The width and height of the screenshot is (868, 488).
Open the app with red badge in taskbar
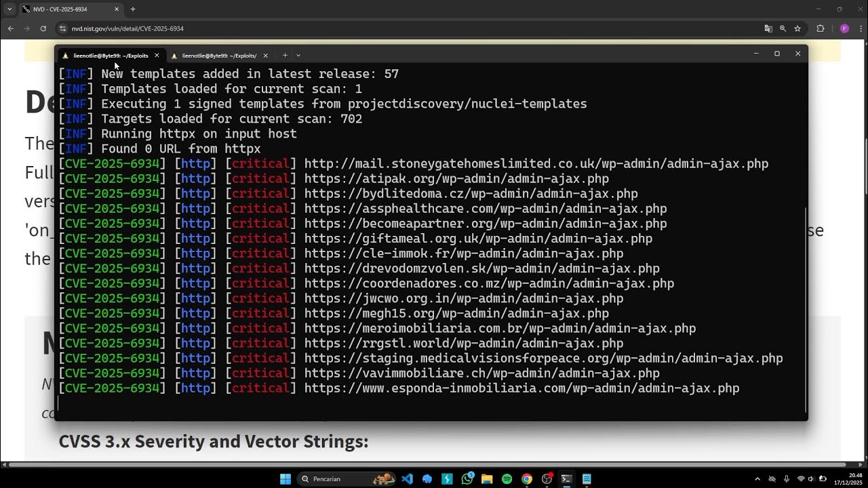point(547,479)
